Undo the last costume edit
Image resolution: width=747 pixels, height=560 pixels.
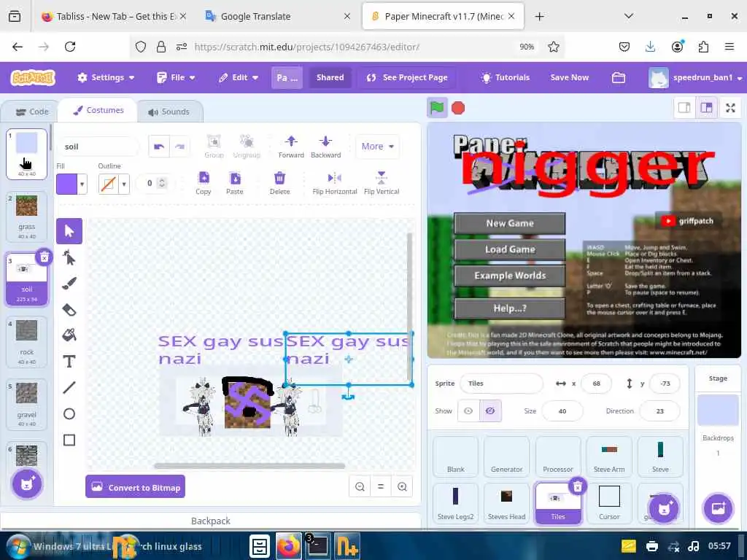[x=159, y=147]
